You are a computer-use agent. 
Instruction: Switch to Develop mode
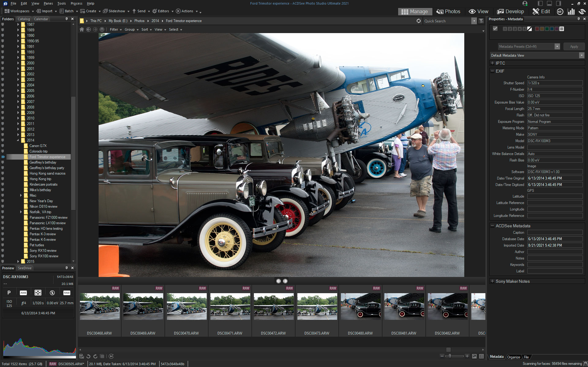(510, 11)
